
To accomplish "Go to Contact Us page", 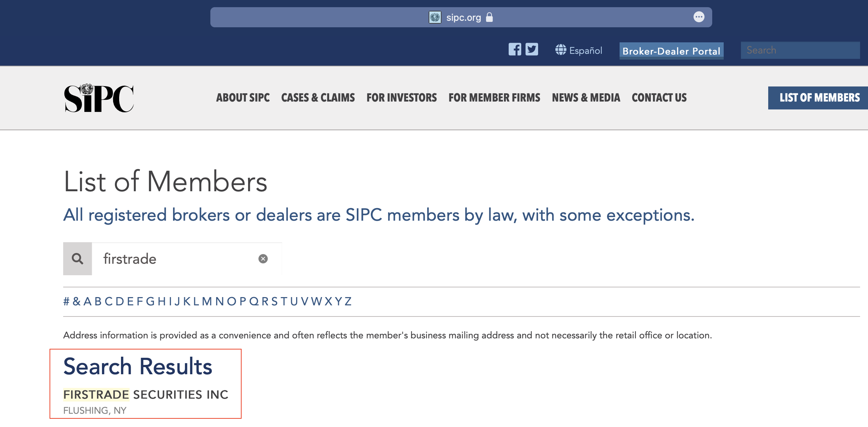I will coord(659,98).
